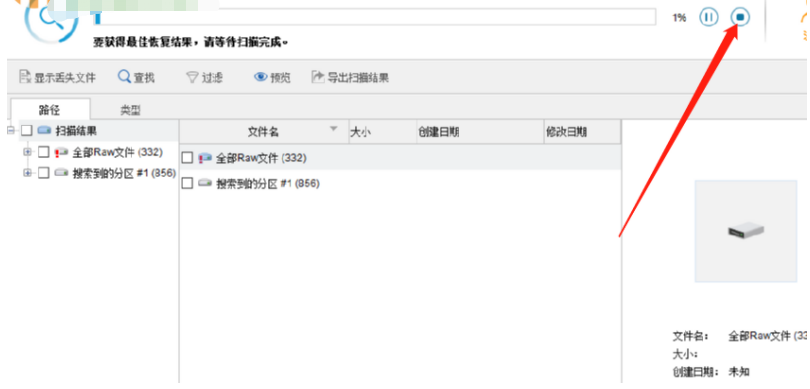The image size is (810, 389).
Task: Select 全部Raw文件 (332) row in file list
Action: [400, 158]
